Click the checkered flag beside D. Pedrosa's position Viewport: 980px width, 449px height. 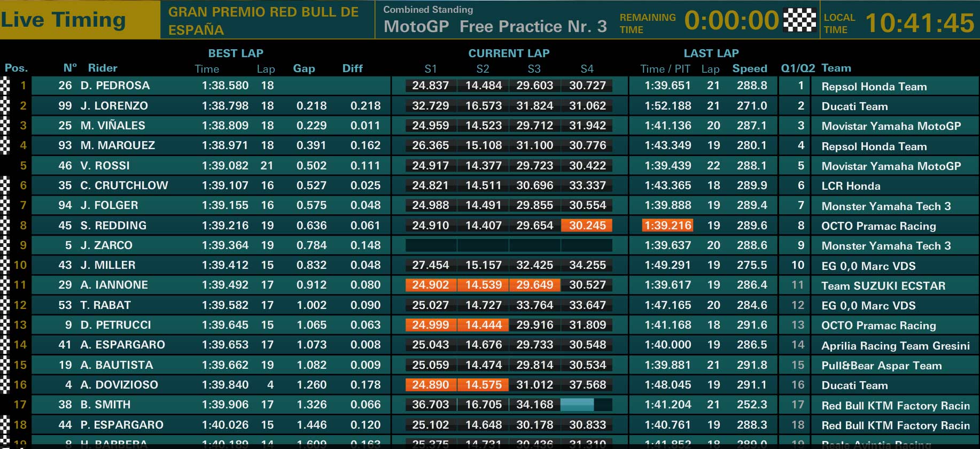pos(5,86)
